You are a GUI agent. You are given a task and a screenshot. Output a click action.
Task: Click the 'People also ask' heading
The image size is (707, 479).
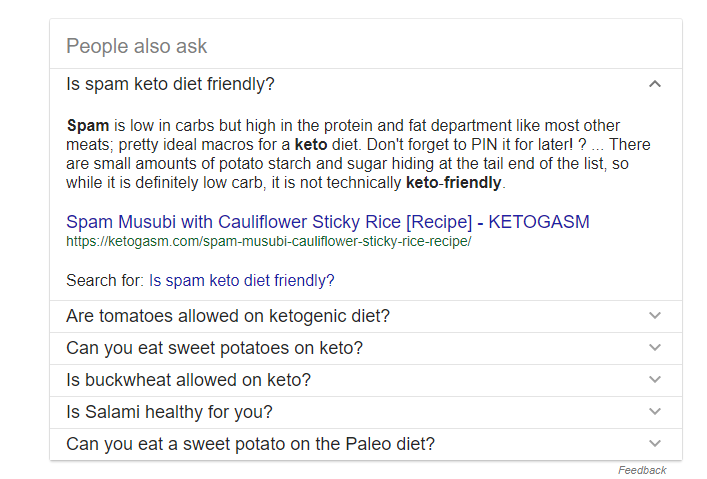point(137,46)
